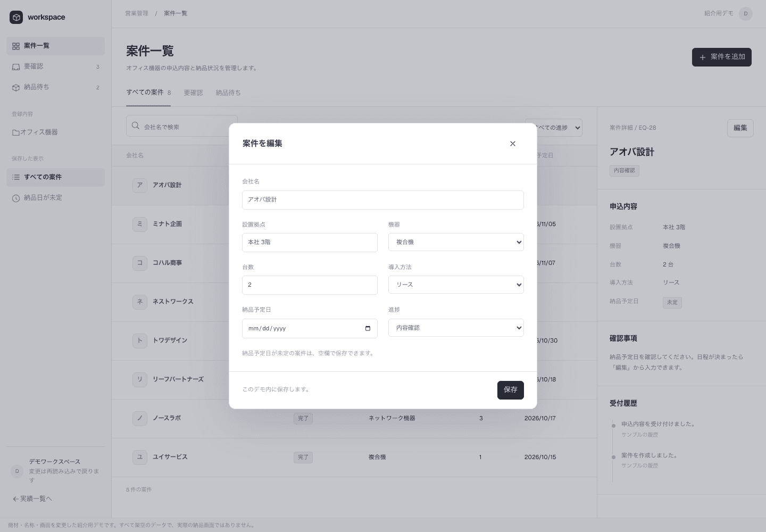The height and width of the screenshot is (532, 766).
Task: Click the clock icon beside 納品日が未定
Action: pos(16,198)
